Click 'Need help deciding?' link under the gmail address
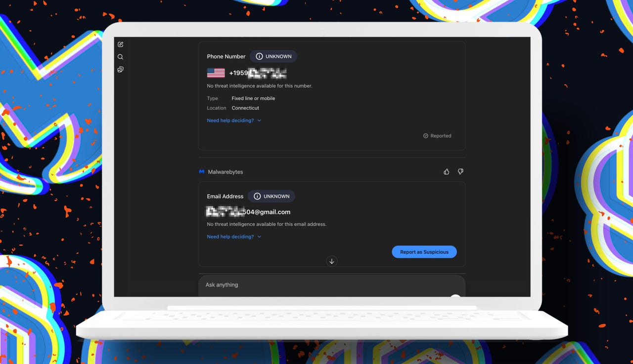Screen dimensions: 633x364 point(230,237)
